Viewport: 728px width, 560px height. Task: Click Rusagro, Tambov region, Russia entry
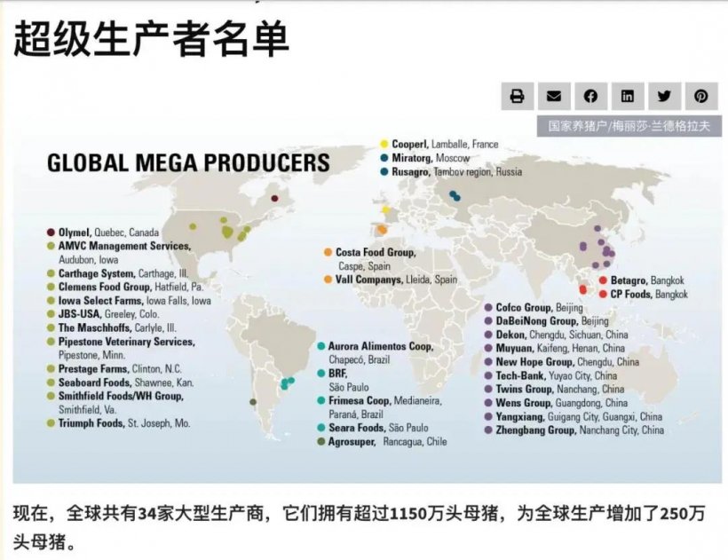[451, 171]
